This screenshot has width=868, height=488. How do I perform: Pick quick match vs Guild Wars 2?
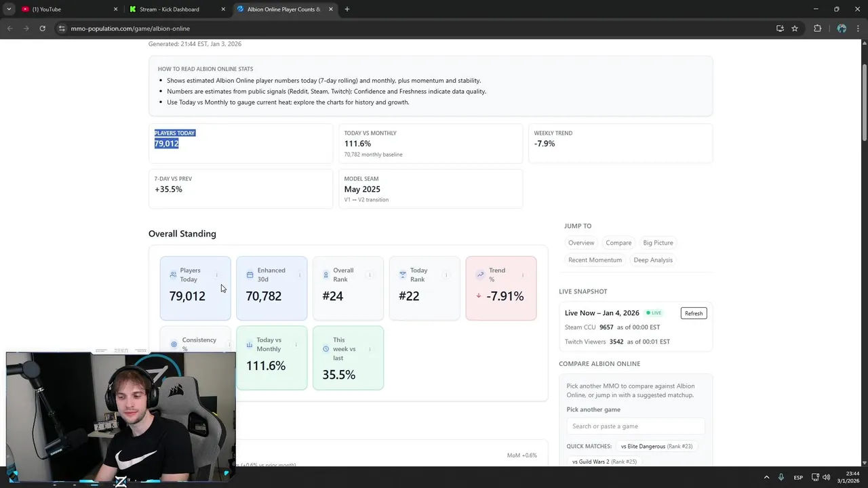[604, 462]
